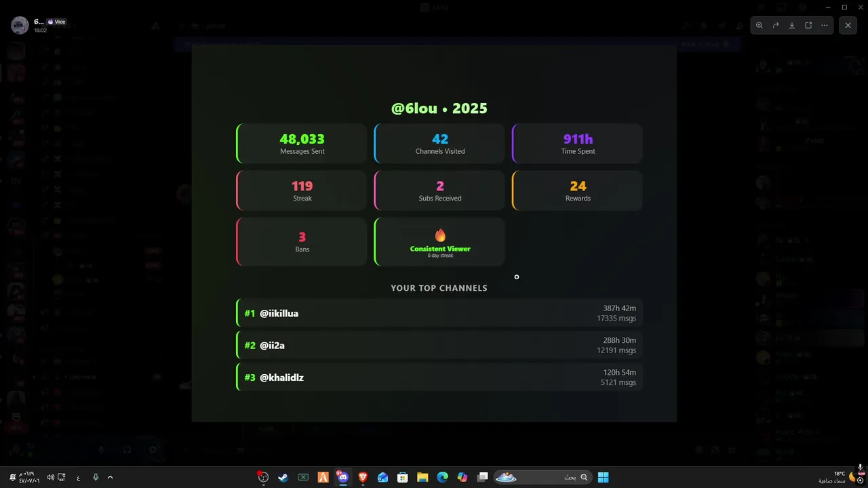Zoom into the image with magnifier icon
Screen dimensions: 868x488
(x=759, y=25)
